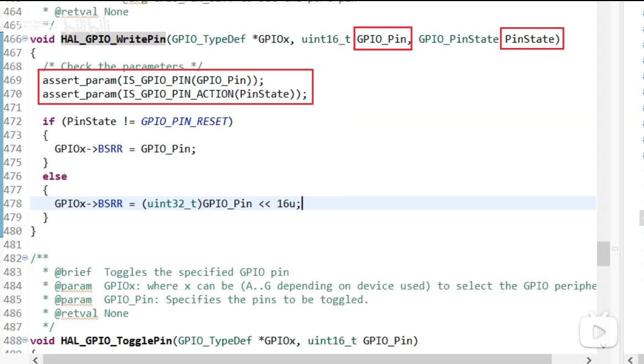Click the else keyword on line 476
The height and width of the screenshot is (364, 644).
pos(55,176)
